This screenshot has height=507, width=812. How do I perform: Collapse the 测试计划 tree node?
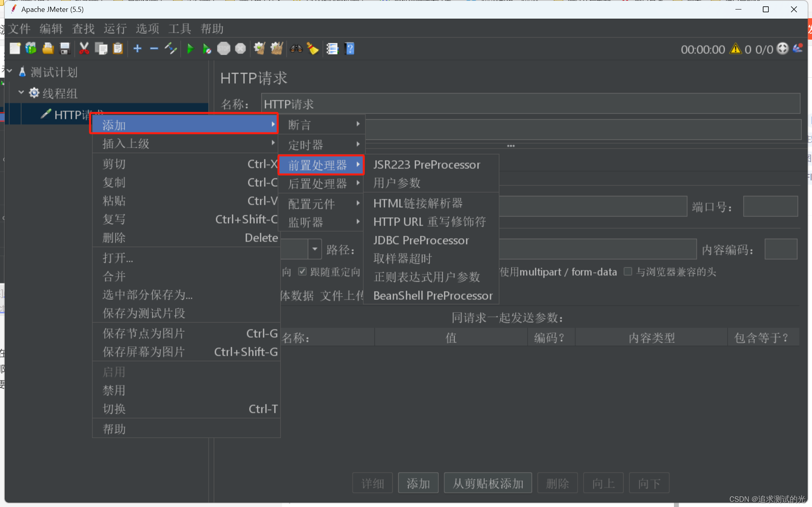pos(10,71)
